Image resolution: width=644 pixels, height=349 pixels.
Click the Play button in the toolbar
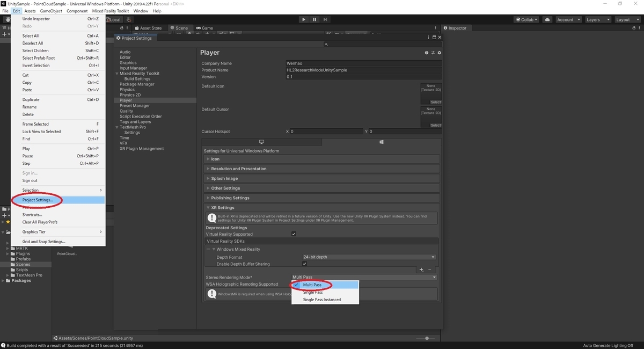tap(304, 19)
